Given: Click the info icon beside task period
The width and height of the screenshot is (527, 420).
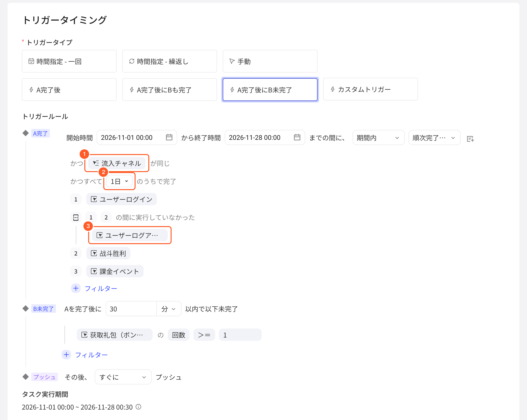Looking at the screenshot, I should 138,407.
